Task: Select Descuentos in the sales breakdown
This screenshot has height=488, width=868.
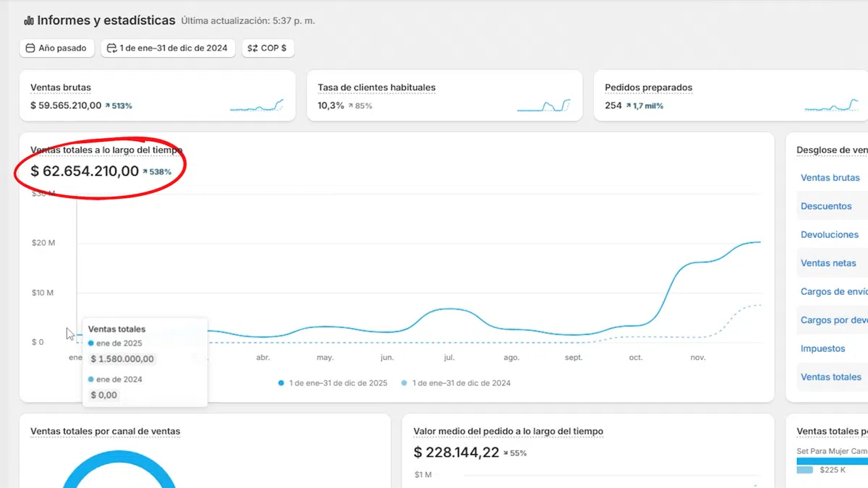Action: 826,206
